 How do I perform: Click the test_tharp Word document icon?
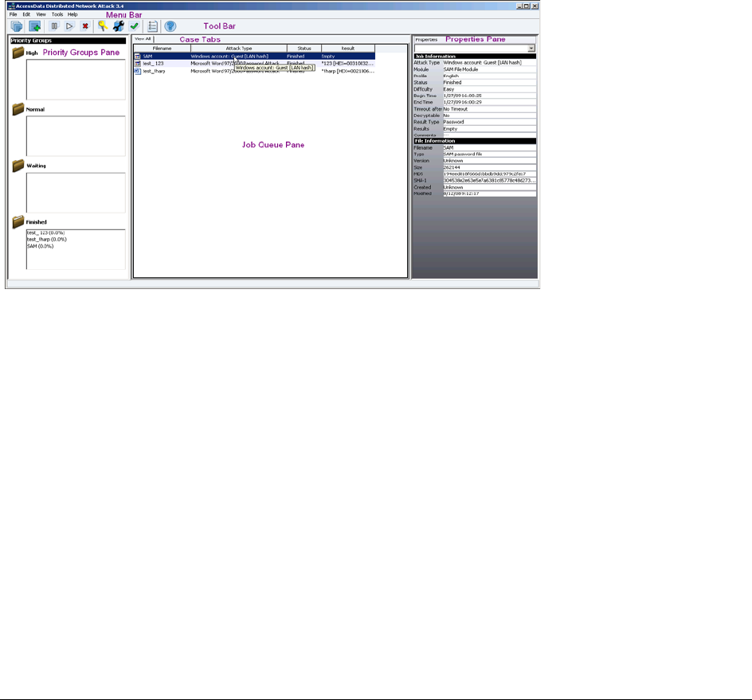click(138, 71)
